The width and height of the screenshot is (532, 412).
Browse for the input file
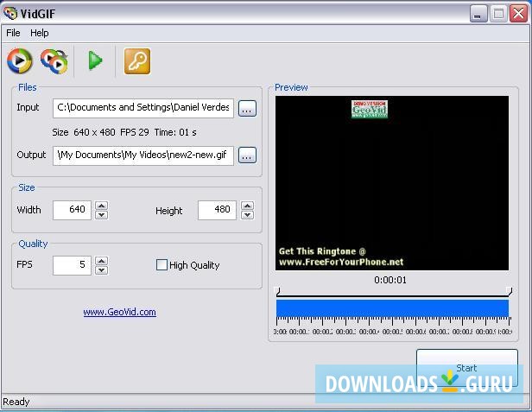tap(247, 109)
